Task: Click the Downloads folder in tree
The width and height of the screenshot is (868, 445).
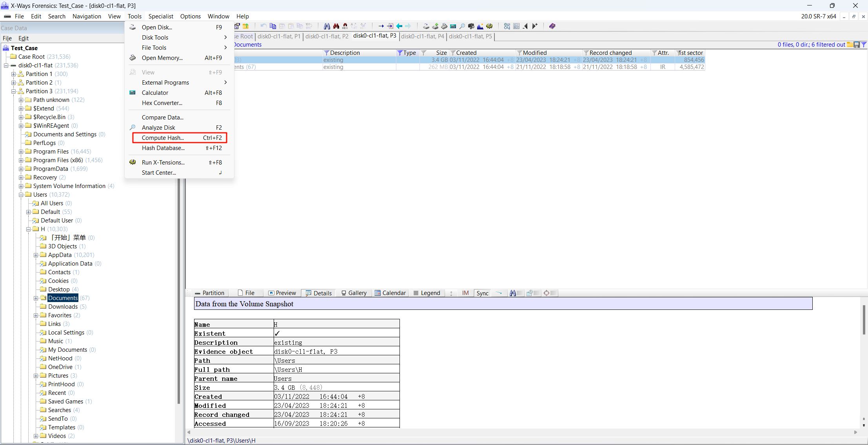Action: [63, 307]
